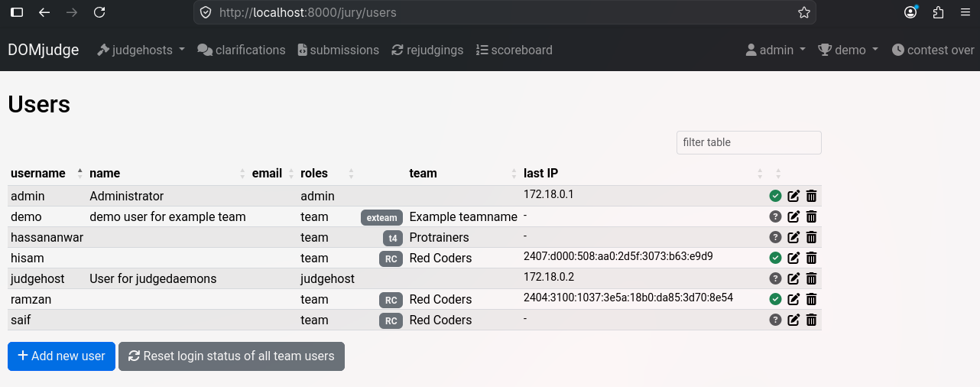The width and height of the screenshot is (980, 387).
Task: Click the ramzan username cell
Action: [x=31, y=299]
